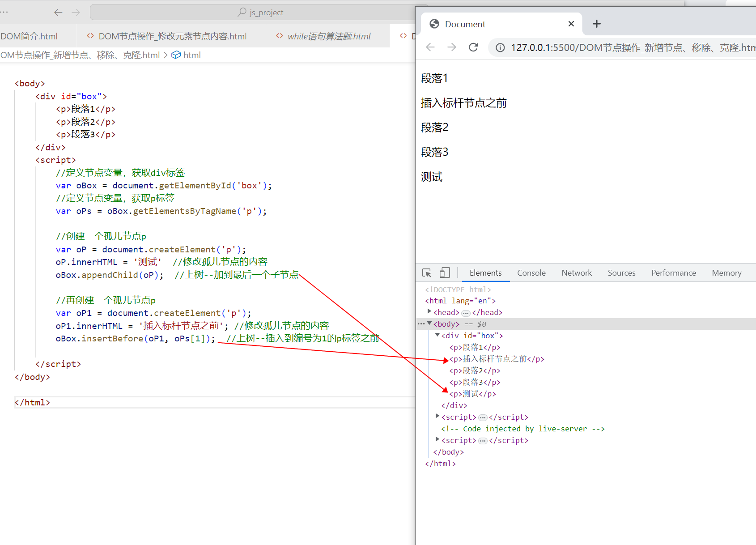The height and width of the screenshot is (545, 756).
Task: Click the closing </div> tag in Elements
Action: tap(454, 405)
